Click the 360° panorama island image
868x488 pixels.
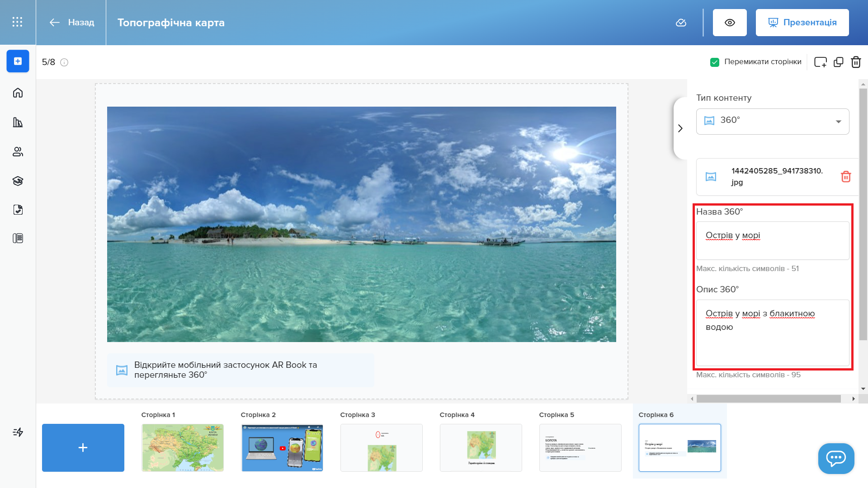click(x=361, y=224)
